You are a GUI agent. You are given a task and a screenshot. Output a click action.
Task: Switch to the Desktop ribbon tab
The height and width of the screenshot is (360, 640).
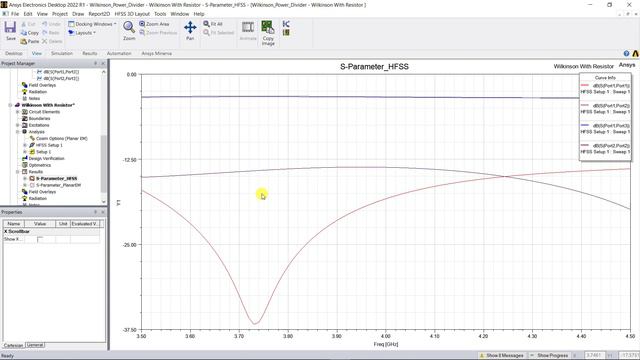point(13,53)
